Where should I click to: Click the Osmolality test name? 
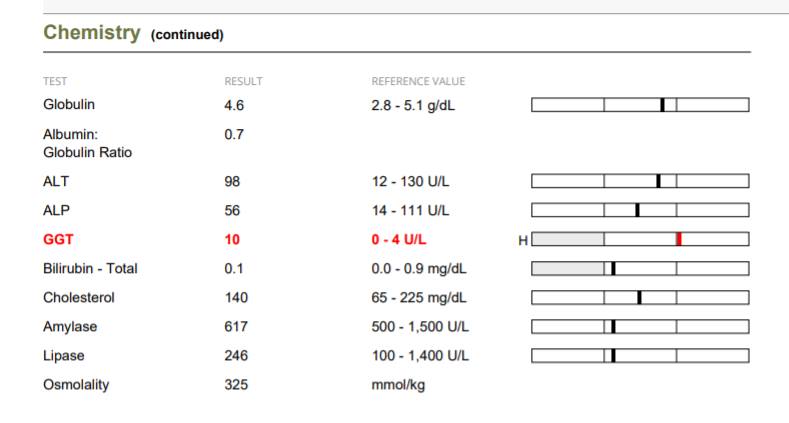[x=76, y=385]
